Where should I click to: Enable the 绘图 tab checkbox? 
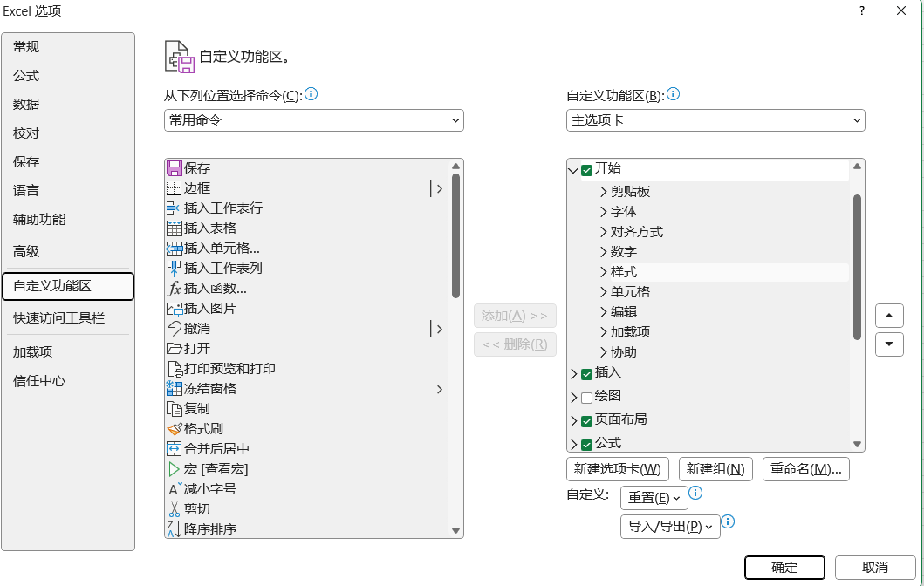click(586, 398)
